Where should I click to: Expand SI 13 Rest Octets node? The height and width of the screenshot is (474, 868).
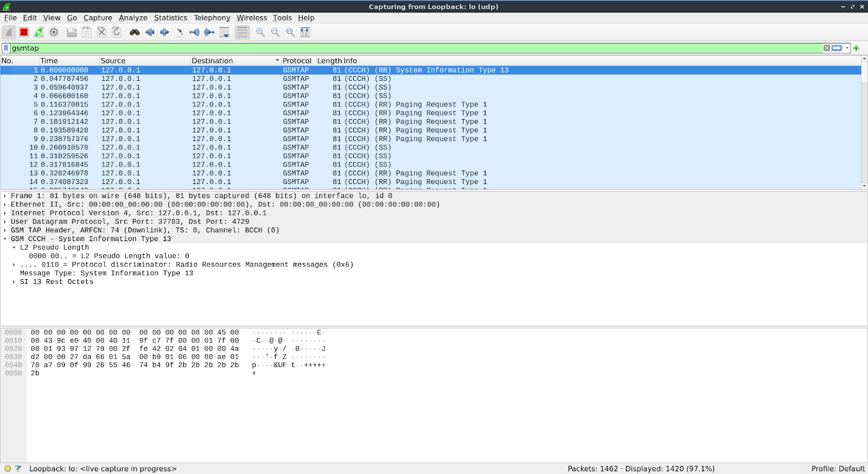coord(14,282)
